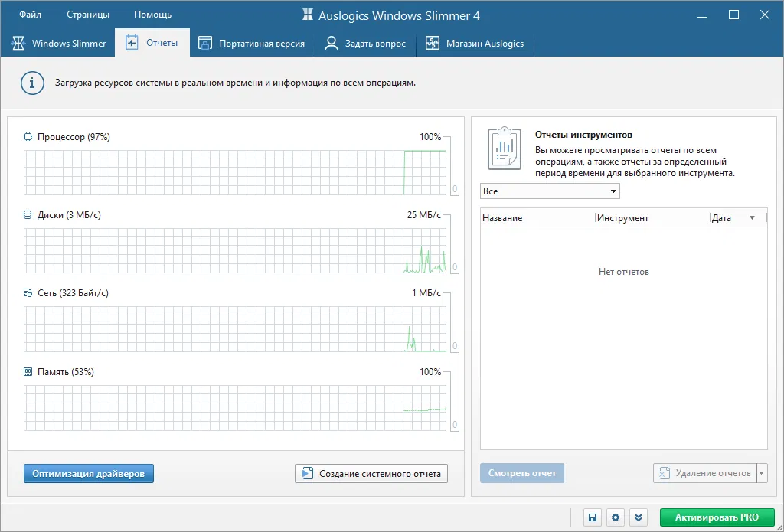This screenshot has height=532, width=784.
Task: Click the Память memory icon
Action: click(28, 371)
